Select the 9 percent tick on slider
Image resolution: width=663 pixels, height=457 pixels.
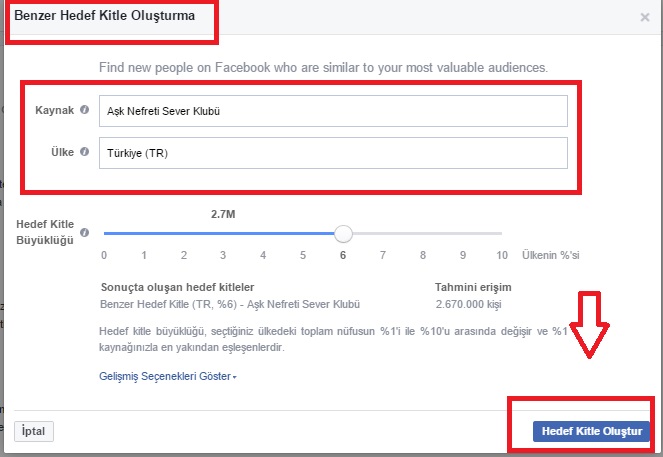[x=463, y=255]
